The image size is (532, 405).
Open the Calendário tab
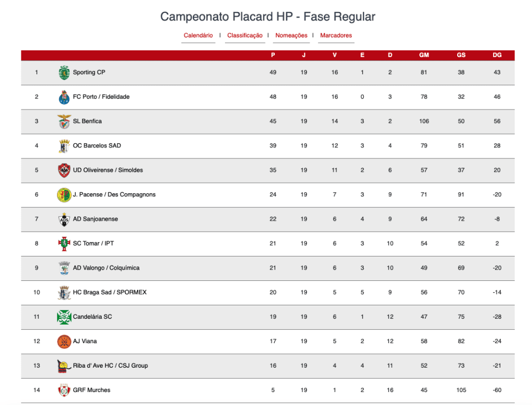[198, 35]
